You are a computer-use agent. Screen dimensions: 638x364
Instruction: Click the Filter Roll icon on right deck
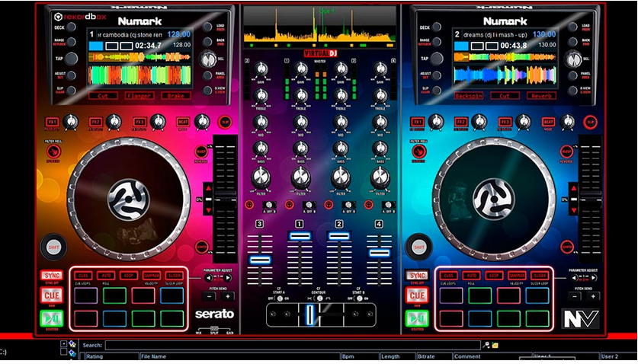(x=418, y=152)
